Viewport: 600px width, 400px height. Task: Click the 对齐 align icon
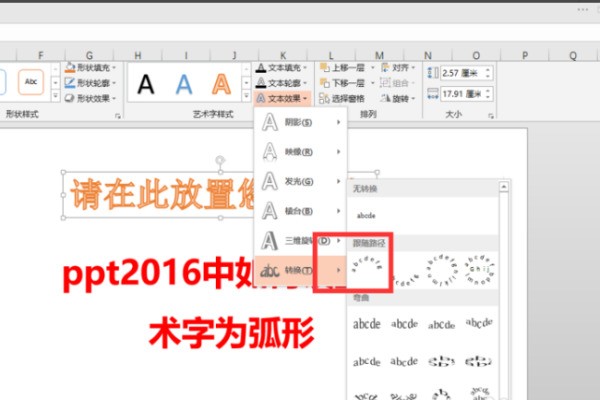click(x=385, y=68)
